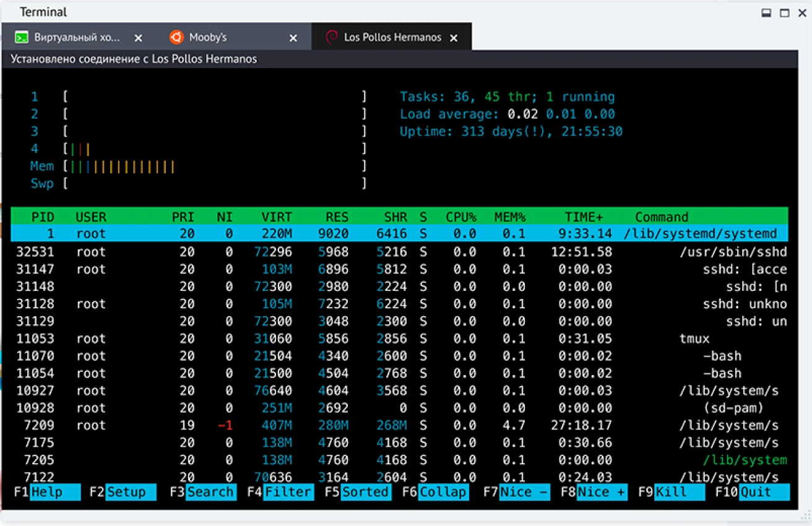Viewport: 812px width, 526px height.
Task: Click the green terminal icon on first tab
Action: [x=22, y=38]
